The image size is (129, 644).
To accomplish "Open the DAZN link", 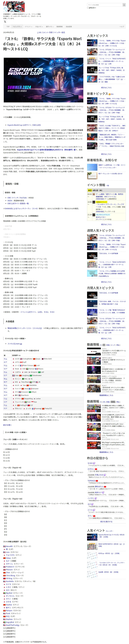I will (10, 200).
